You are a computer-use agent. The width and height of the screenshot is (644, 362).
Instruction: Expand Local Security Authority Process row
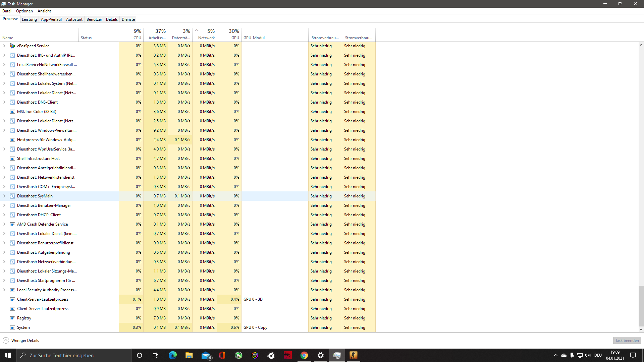point(4,290)
